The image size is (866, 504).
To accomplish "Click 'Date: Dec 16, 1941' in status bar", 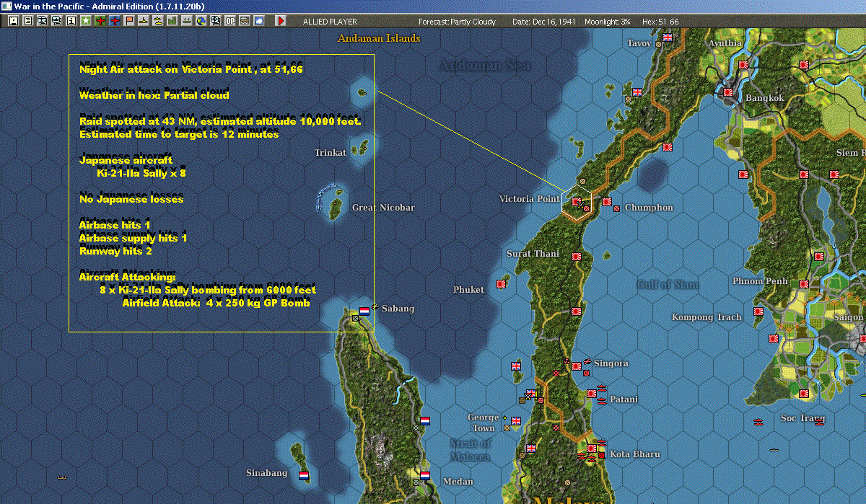I will tap(543, 22).
